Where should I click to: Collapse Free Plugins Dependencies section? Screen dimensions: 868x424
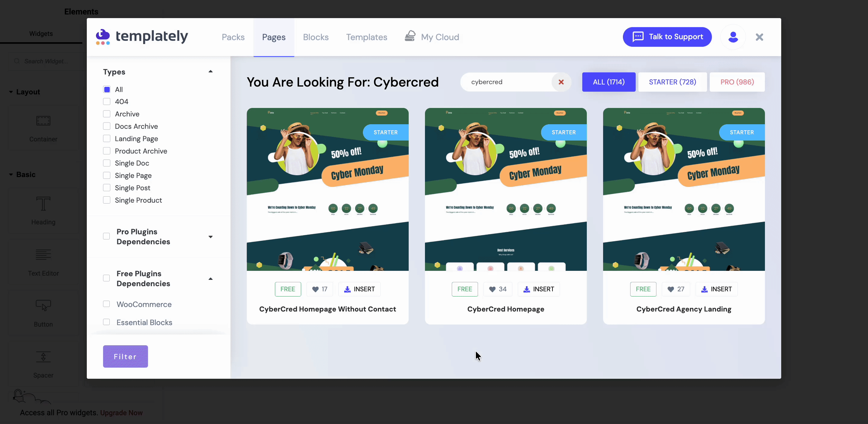tap(210, 279)
